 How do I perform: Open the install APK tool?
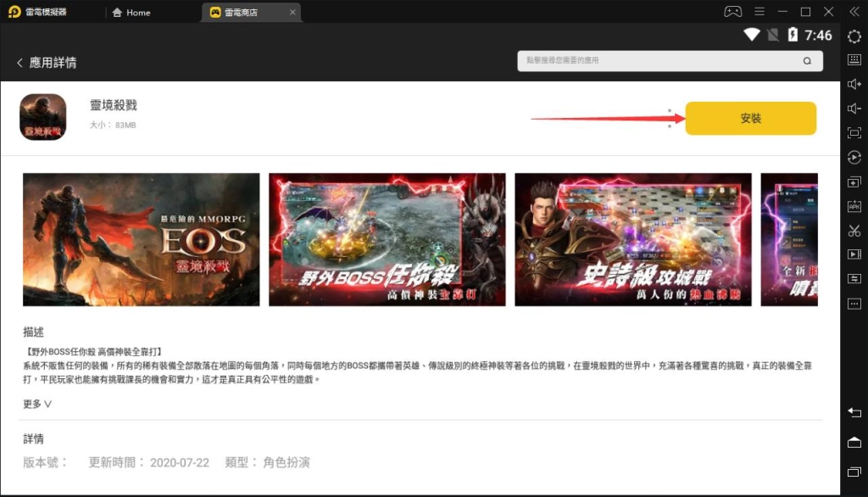[x=854, y=205]
